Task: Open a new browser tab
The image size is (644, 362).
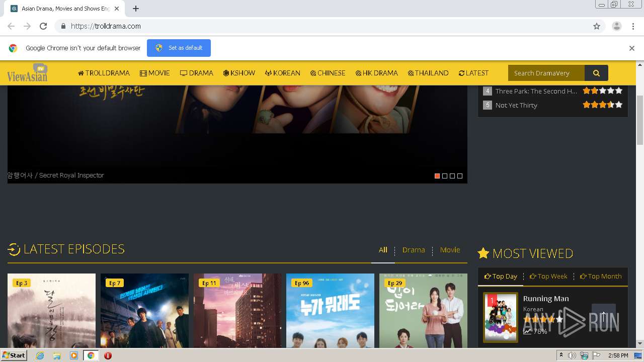Action: [x=136, y=9]
